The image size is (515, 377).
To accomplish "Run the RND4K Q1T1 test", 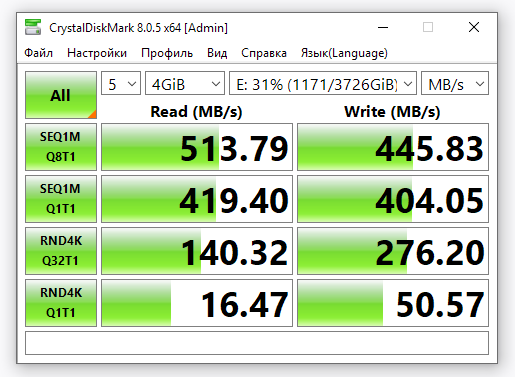I will 61,303.
